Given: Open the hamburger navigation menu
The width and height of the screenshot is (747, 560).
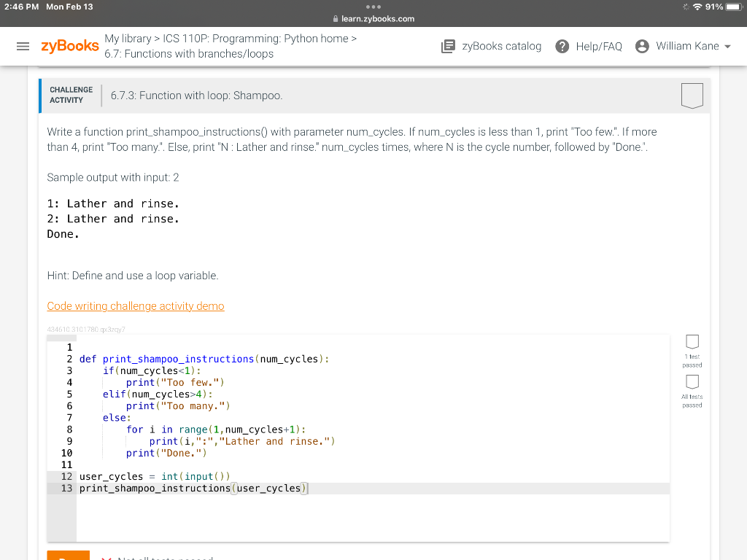Looking at the screenshot, I should (x=23, y=46).
